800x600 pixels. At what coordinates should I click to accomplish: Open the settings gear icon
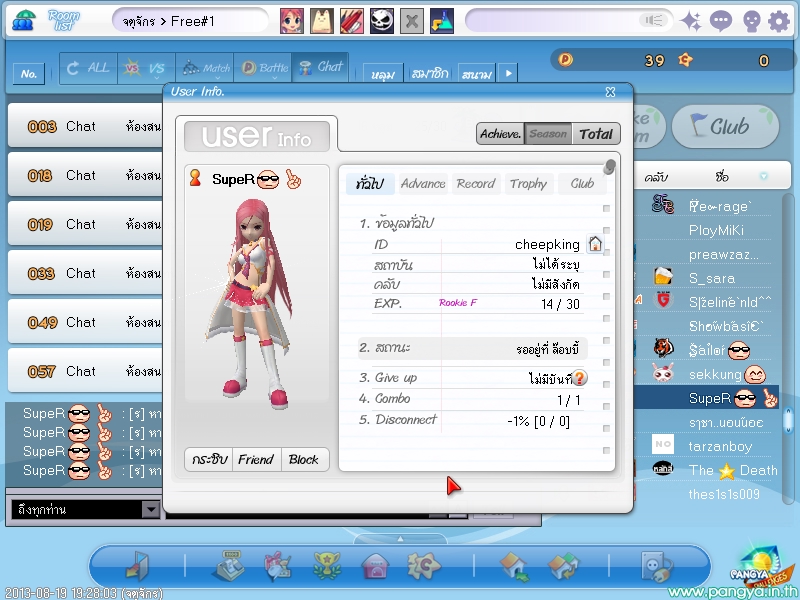click(779, 21)
